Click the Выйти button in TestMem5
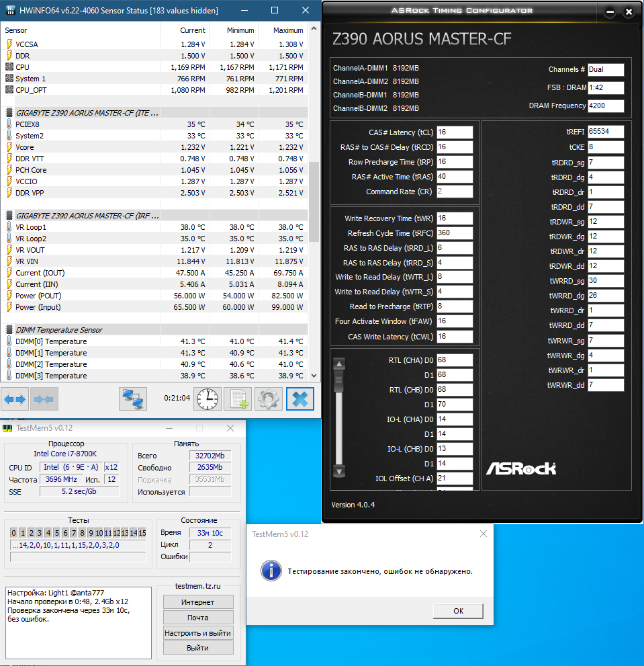This screenshot has height=666, width=644. tap(198, 648)
